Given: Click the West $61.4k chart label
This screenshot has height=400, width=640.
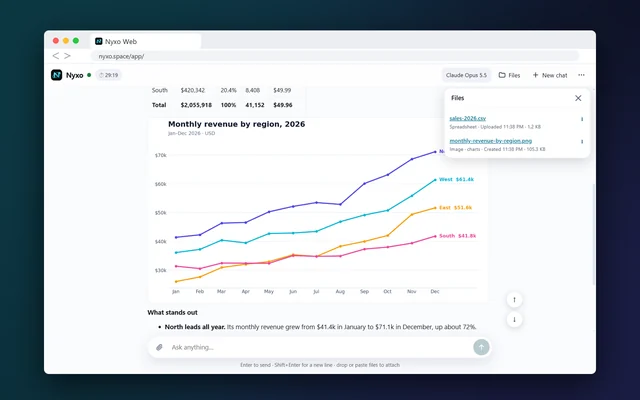Looking at the screenshot, I should (456, 179).
